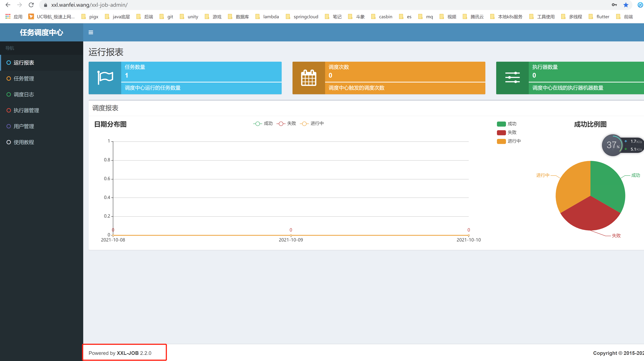Click green 成功 swatch in pie legend

click(501, 124)
